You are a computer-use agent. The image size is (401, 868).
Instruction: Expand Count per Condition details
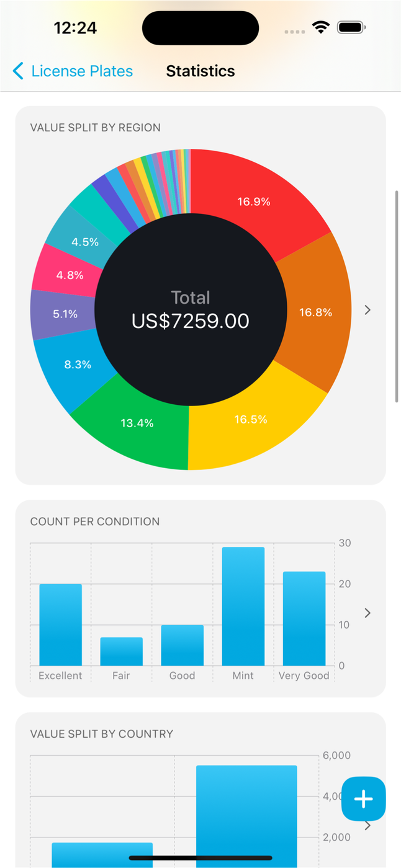coord(367,613)
